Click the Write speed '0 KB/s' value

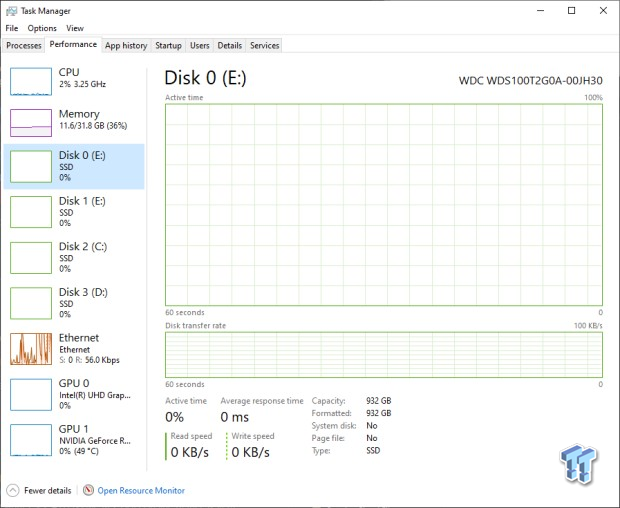coord(251,452)
